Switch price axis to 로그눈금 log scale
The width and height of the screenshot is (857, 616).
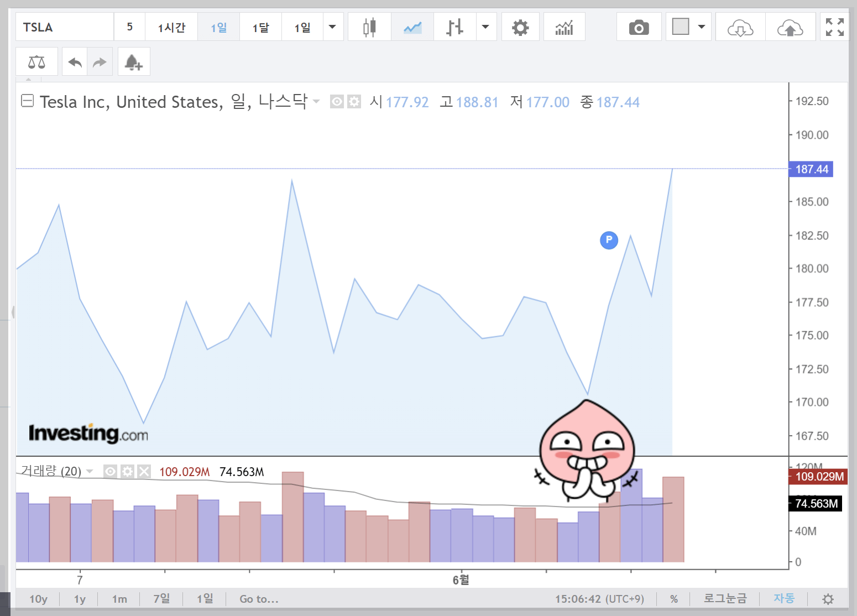point(725,598)
